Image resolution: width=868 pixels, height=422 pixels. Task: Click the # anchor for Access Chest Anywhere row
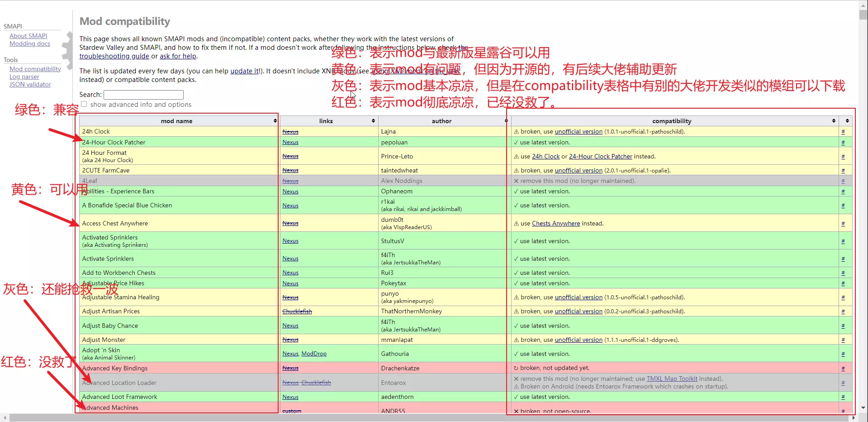point(843,224)
